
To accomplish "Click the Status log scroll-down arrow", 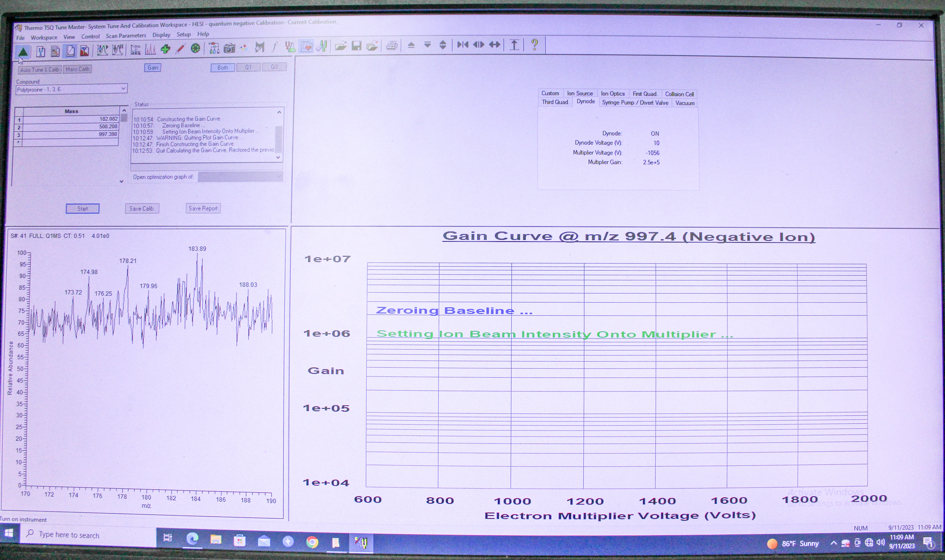I will (278, 157).
